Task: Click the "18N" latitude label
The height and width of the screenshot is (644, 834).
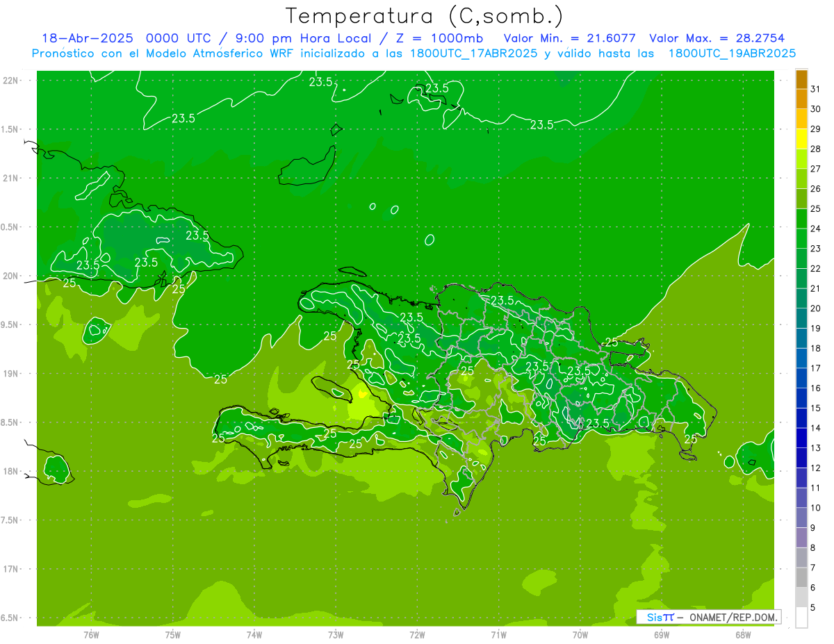Action: click(x=10, y=472)
